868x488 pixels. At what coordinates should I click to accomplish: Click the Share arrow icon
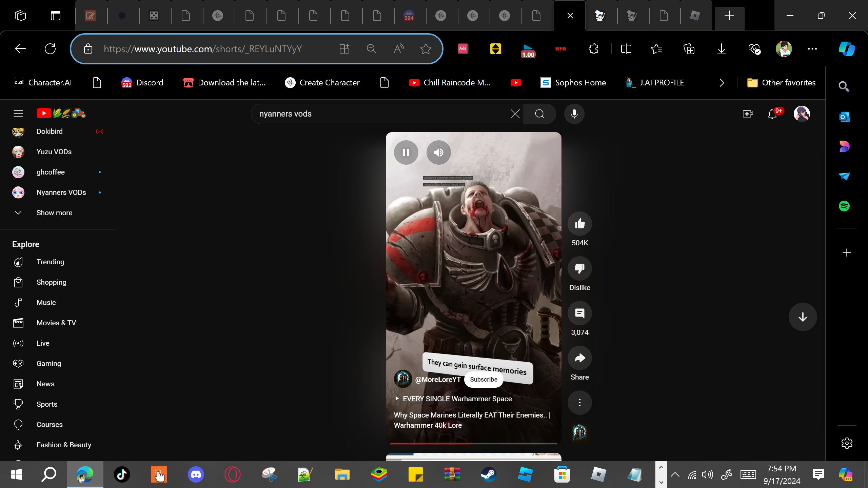pyautogui.click(x=580, y=358)
